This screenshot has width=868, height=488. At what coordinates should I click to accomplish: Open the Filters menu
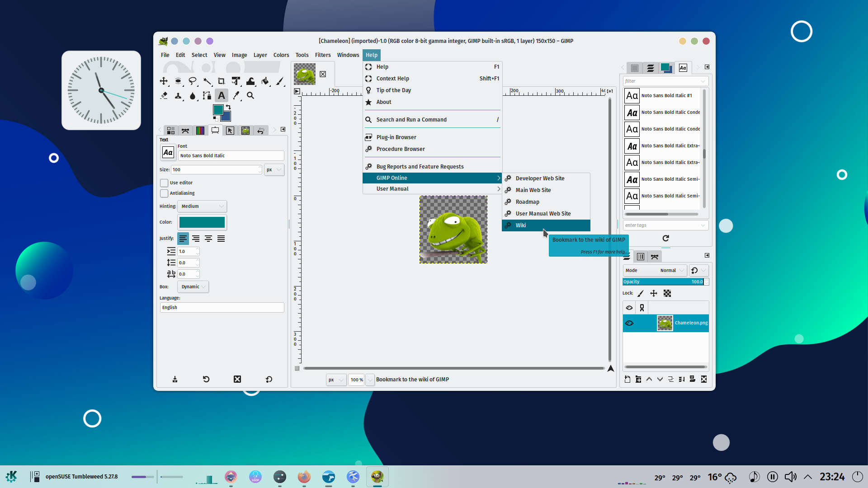click(323, 55)
